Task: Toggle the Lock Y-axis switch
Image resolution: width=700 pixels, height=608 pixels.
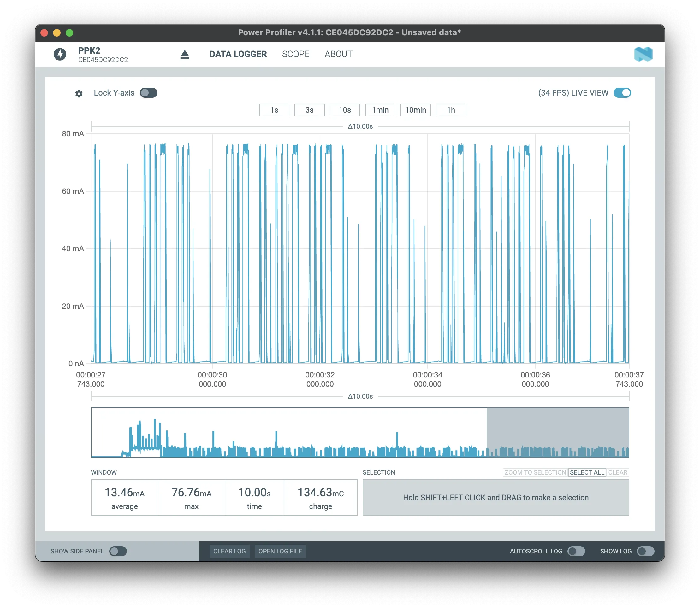Action: (149, 93)
